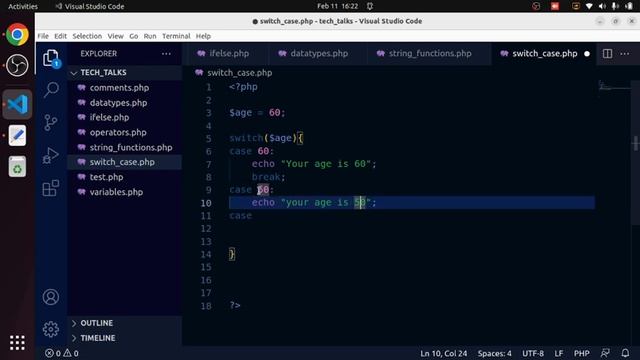Launch Google Chrome from the dock
This screenshot has width=640, height=360.
[x=17, y=34]
